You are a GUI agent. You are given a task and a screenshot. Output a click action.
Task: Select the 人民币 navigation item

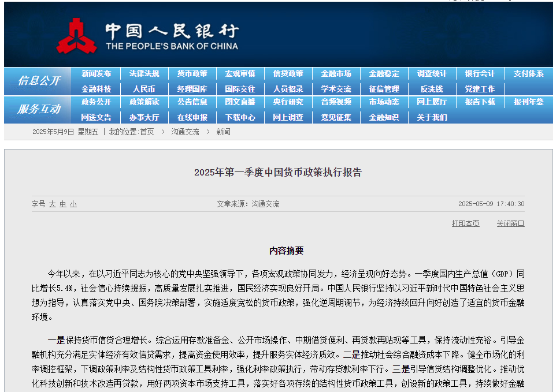click(x=144, y=89)
